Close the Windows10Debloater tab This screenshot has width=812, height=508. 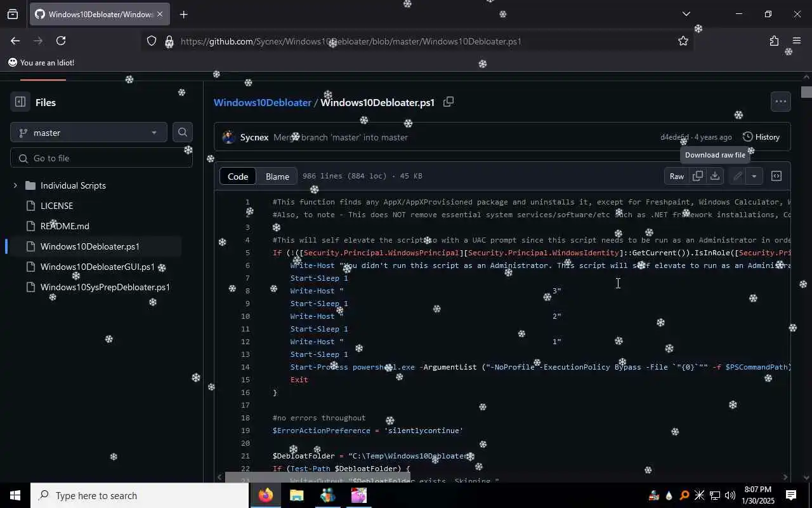tap(159, 14)
